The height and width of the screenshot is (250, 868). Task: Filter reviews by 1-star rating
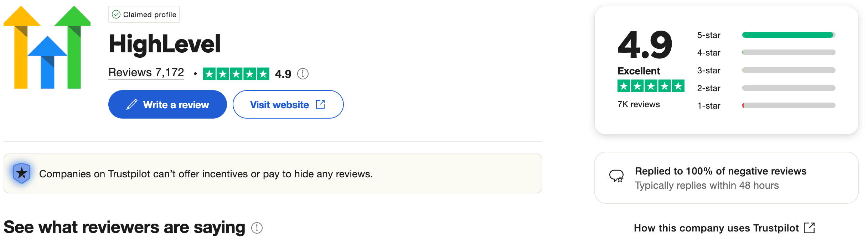(x=788, y=105)
